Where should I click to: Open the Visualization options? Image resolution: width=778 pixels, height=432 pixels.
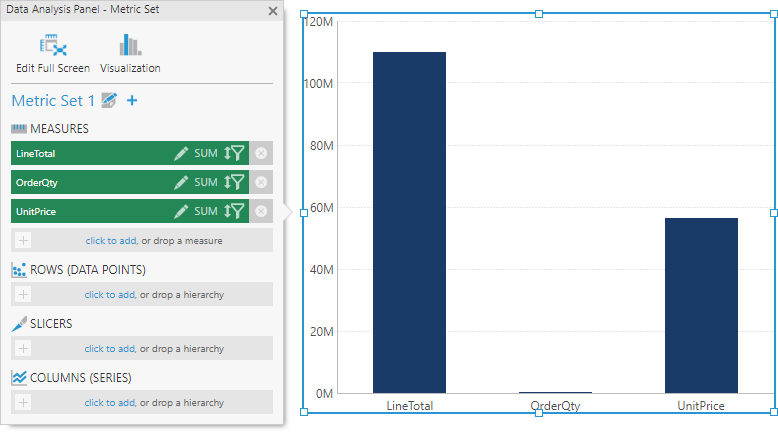(x=130, y=53)
